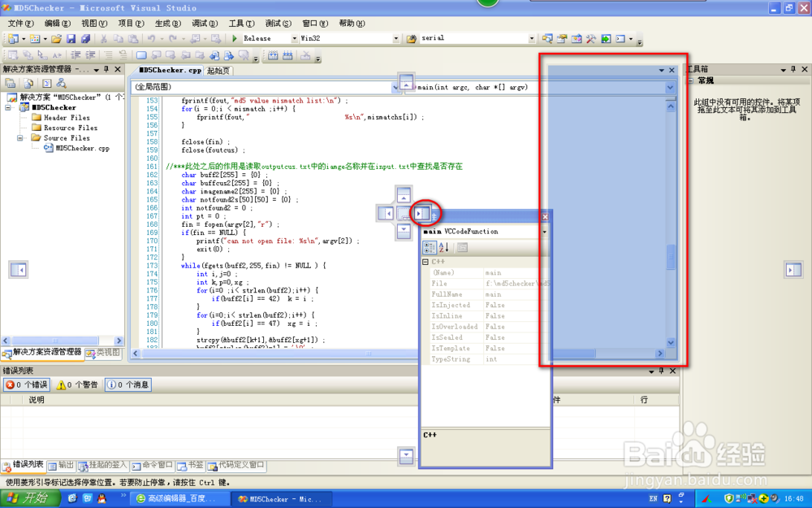Viewport: 812px width, 508px height.
Task: Click the 开始 Start button
Action: click(29, 499)
